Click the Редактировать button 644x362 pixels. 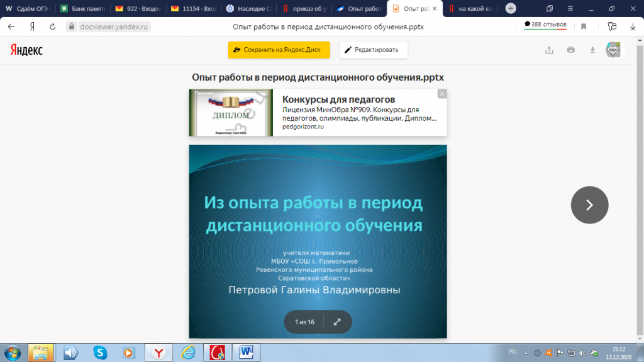click(x=374, y=50)
